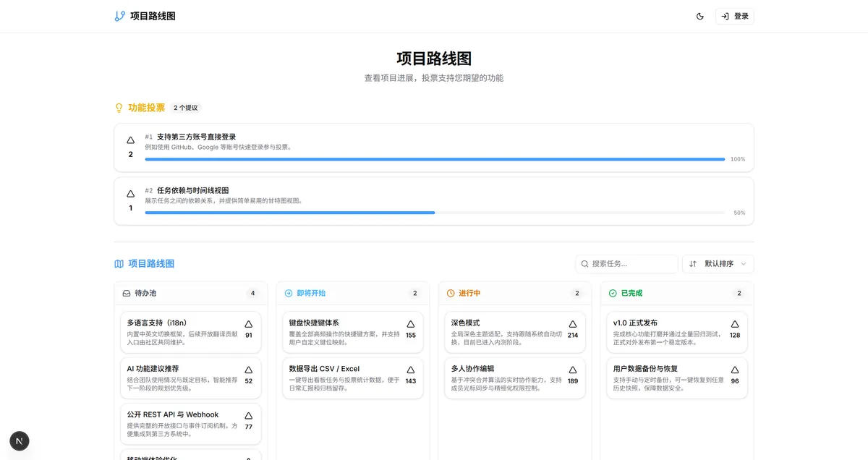Click the Next.js dev tools N badge
This screenshot has width=868, height=460.
click(20, 440)
